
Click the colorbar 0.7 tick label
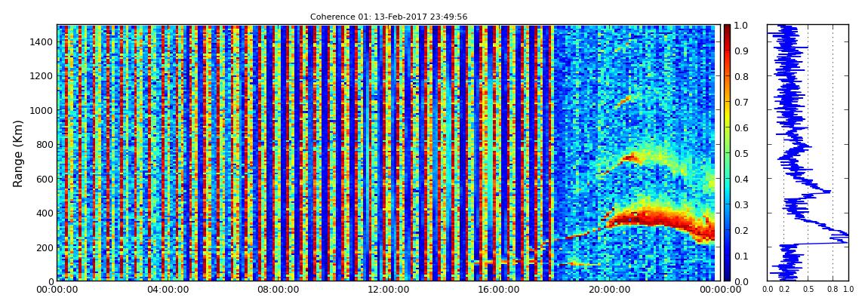(740, 103)
